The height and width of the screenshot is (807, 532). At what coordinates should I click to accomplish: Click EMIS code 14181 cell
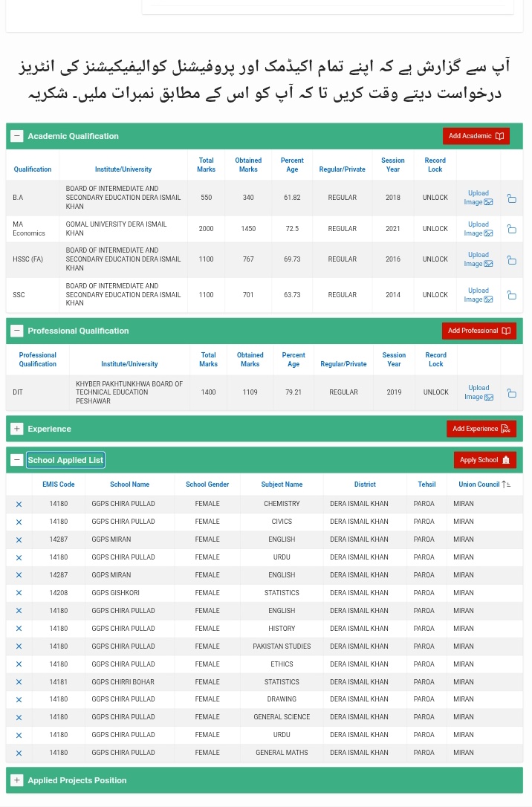pos(59,682)
